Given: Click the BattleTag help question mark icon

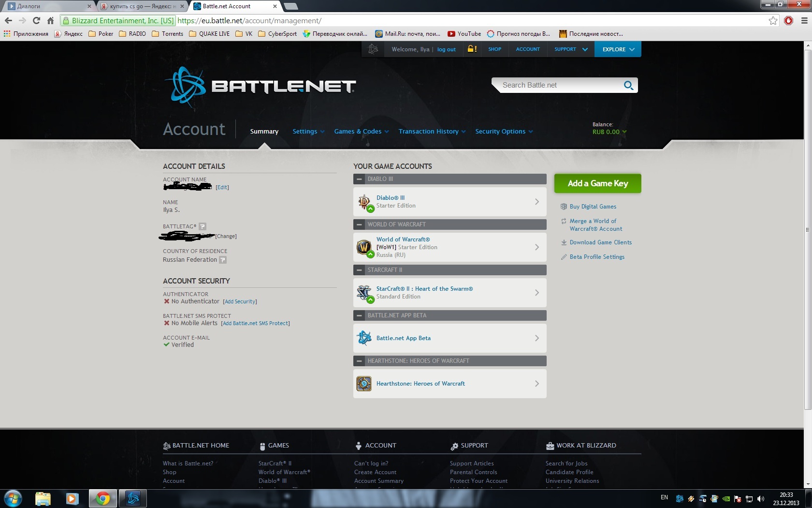Looking at the screenshot, I should (203, 226).
